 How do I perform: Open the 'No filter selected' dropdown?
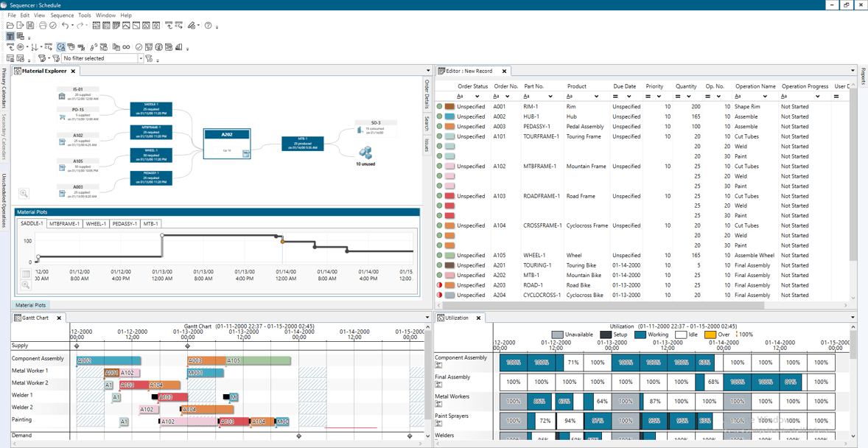(140, 58)
